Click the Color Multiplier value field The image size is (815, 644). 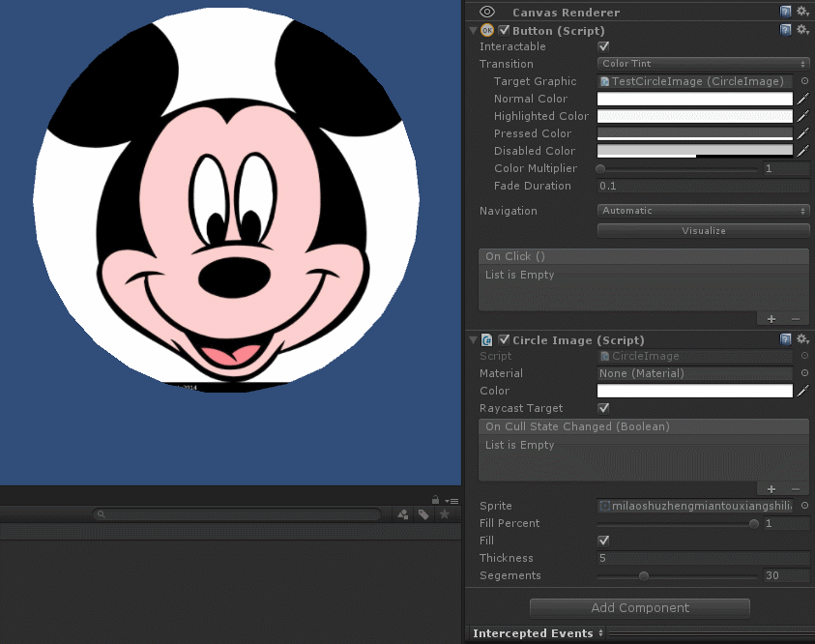coord(786,168)
